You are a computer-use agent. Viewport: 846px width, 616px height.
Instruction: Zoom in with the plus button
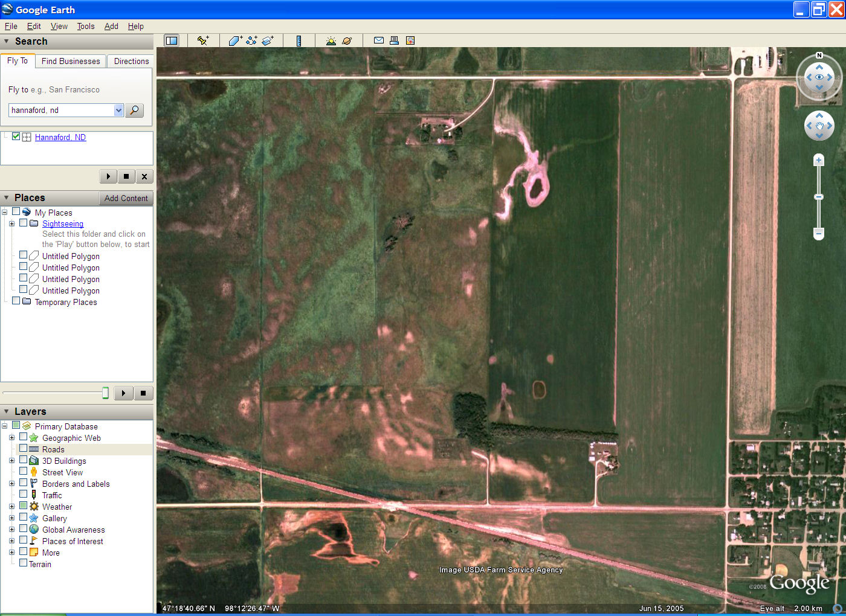819,160
